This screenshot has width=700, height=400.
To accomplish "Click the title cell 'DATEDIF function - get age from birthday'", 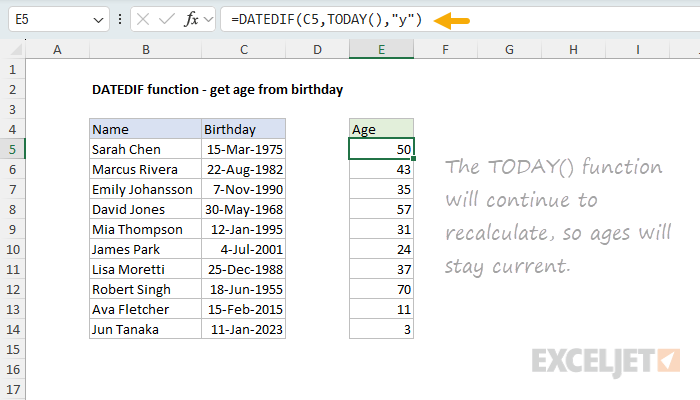I will click(x=217, y=90).
